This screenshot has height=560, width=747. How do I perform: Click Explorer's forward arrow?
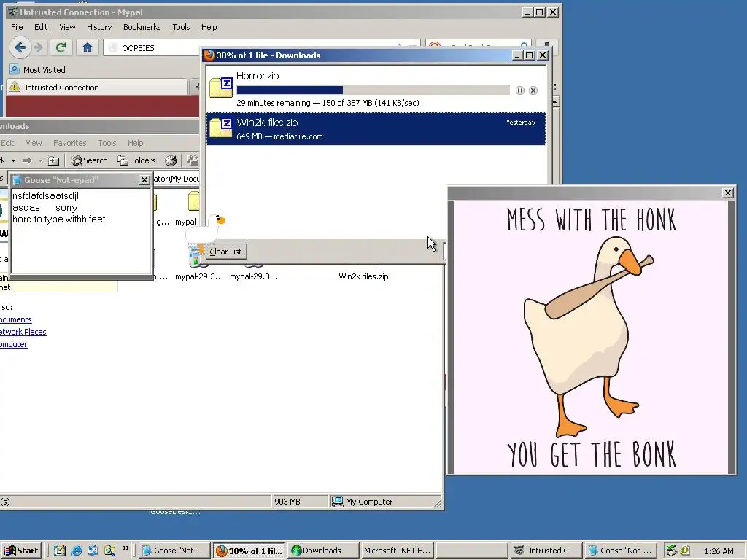click(27, 160)
